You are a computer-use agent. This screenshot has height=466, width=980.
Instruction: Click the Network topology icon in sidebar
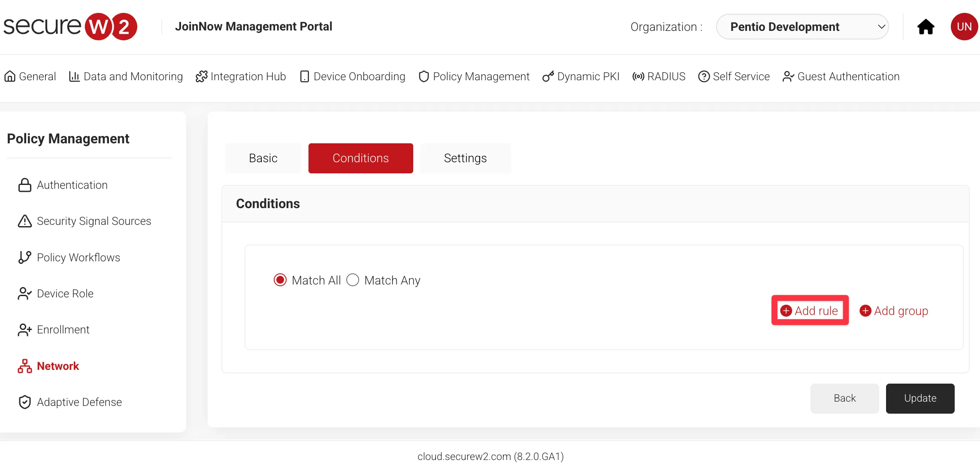coord(24,366)
